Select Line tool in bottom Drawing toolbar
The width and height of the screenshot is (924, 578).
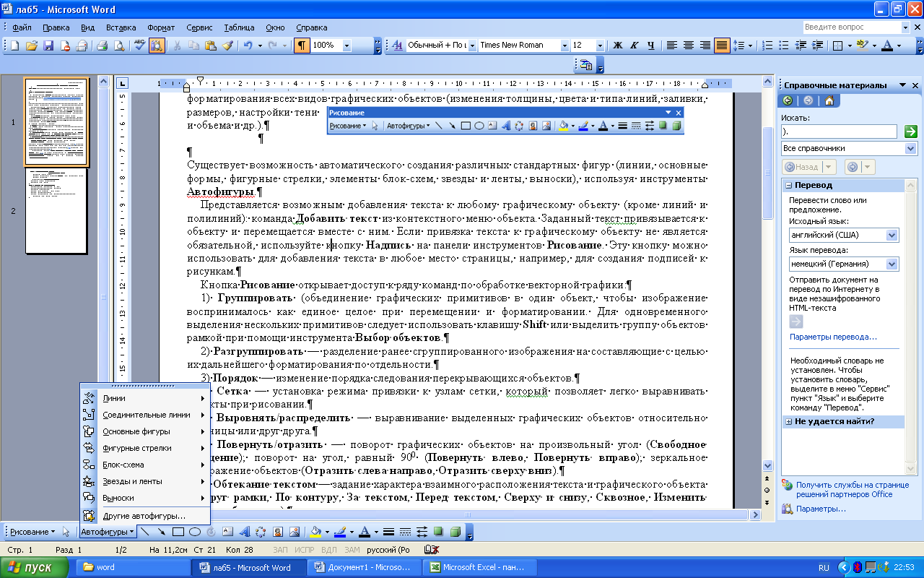pos(144,532)
